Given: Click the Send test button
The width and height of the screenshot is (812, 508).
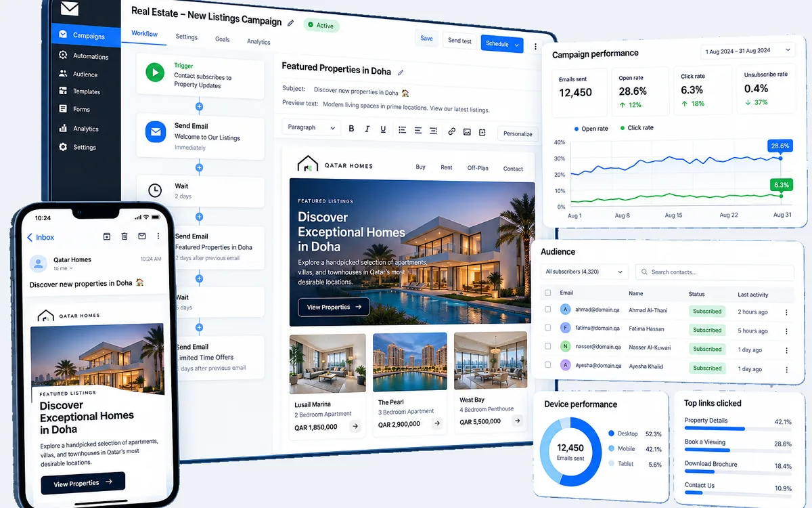Looking at the screenshot, I should click(x=459, y=41).
